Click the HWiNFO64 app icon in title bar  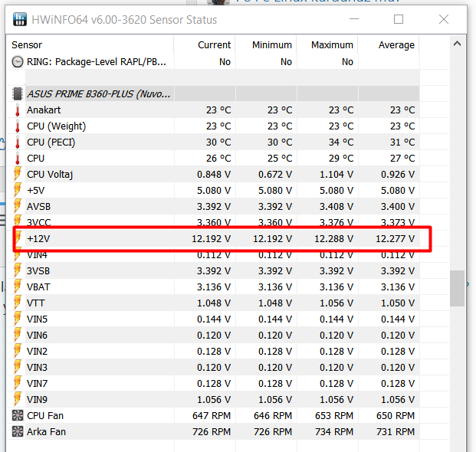point(20,19)
